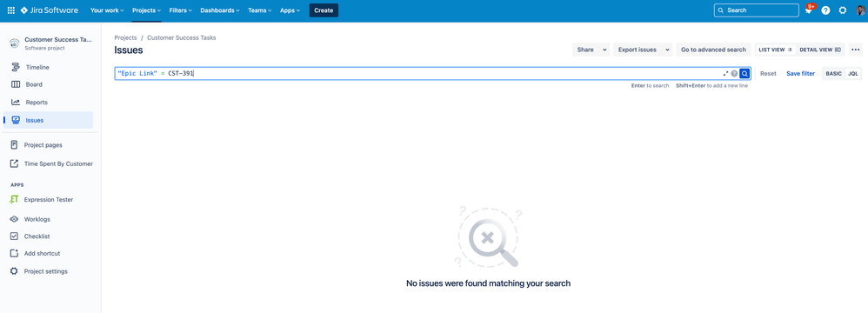Image resolution: width=868 pixels, height=313 pixels.
Task: Open the app switcher grid icon
Action: point(11,10)
